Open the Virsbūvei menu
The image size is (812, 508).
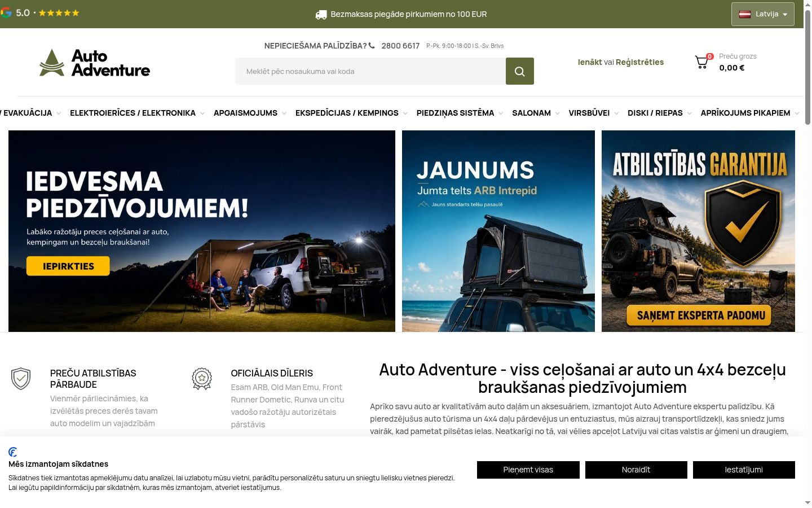pyautogui.click(x=589, y=113)
